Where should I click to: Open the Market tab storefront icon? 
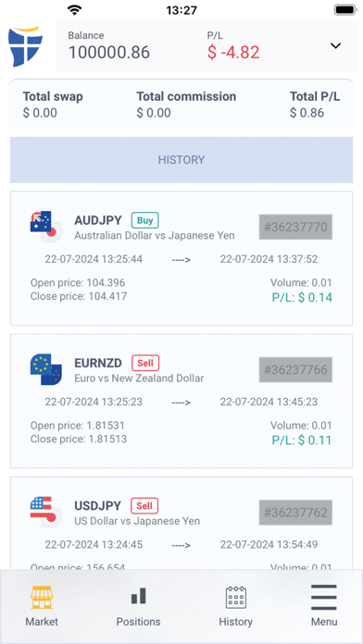(x=42, y=597)
